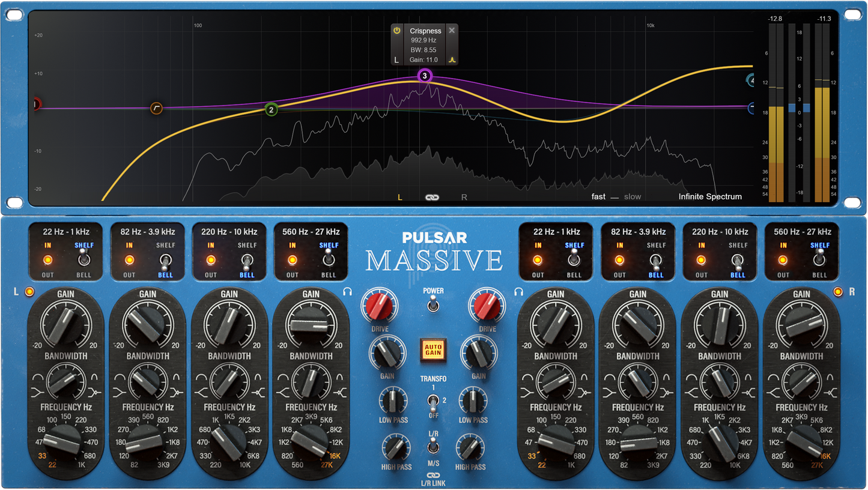This screenshot has width=868, height=490.
Task: Flip the POWER switch
Action: 433,305
